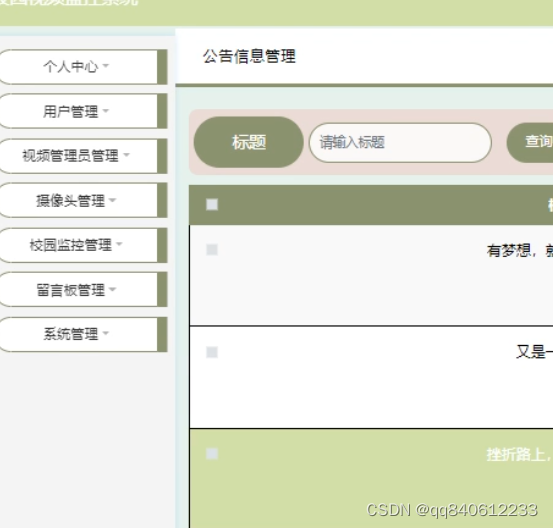
Task: Expand arrow beside 用户管理
Action: coord(106,111)
